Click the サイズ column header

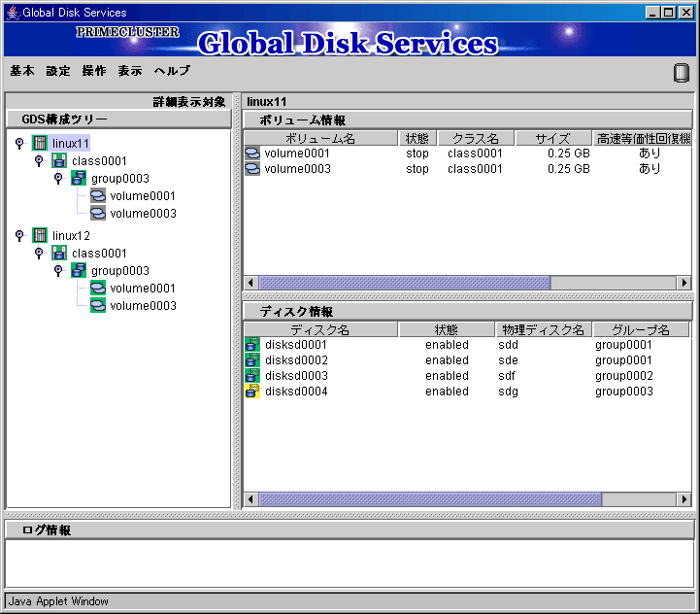[x=553, y=139]
